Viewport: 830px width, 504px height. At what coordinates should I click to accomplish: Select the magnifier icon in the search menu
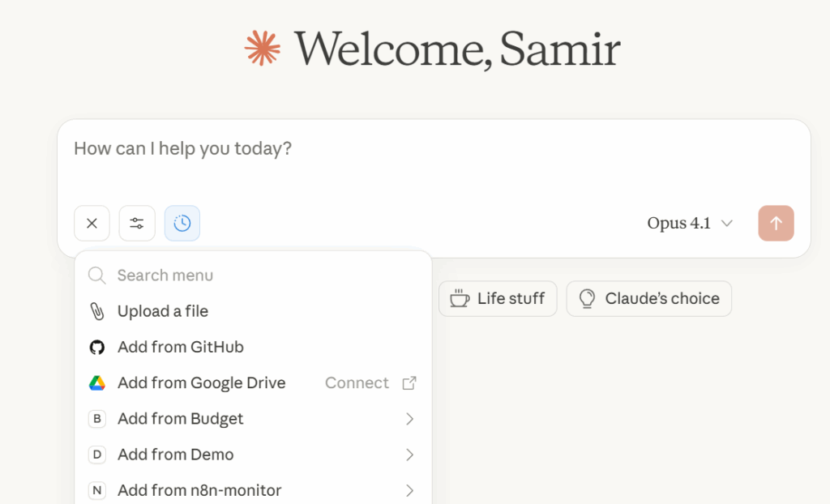pyautogui.click(x=97, y=275)
